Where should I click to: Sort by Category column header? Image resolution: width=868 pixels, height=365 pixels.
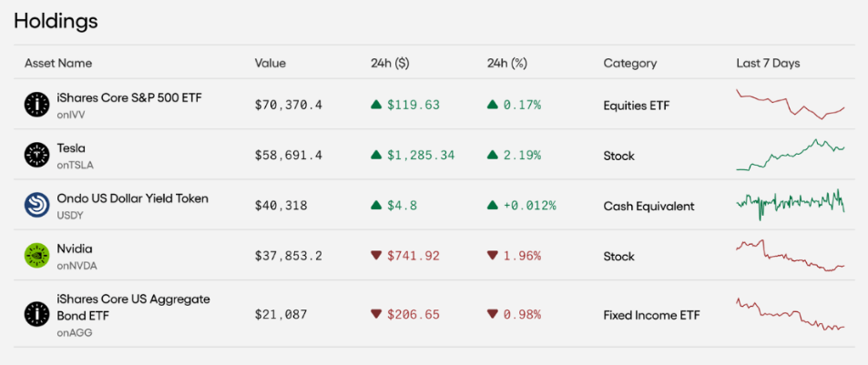click(x=629, y=64)
